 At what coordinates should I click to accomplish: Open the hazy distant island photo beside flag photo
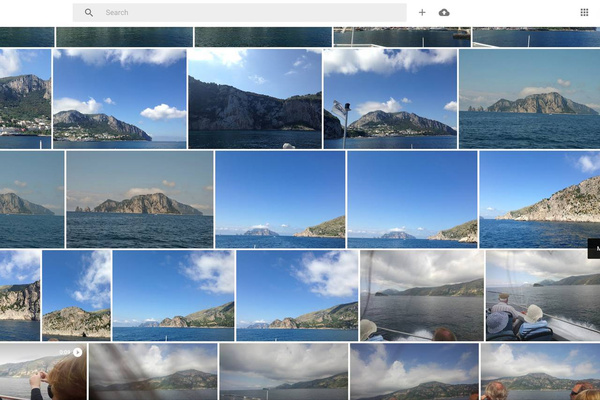[x=530, y=99]
